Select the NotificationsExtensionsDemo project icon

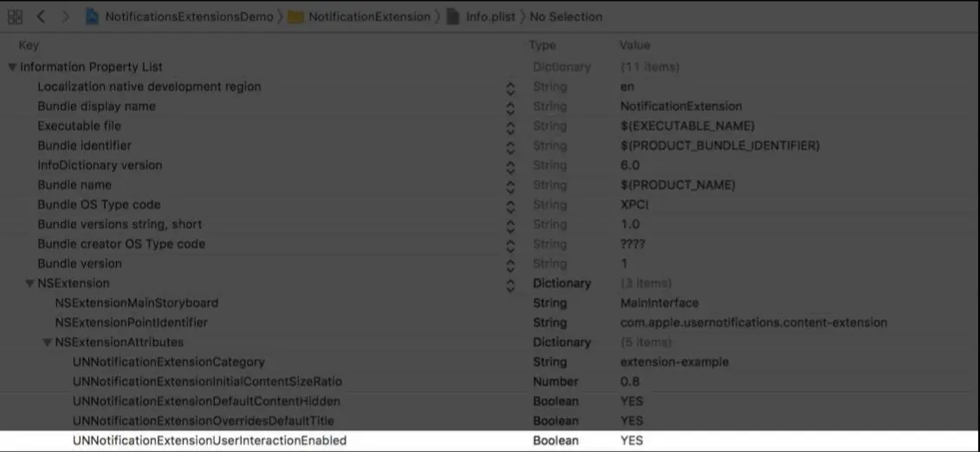tap(92, 16)
